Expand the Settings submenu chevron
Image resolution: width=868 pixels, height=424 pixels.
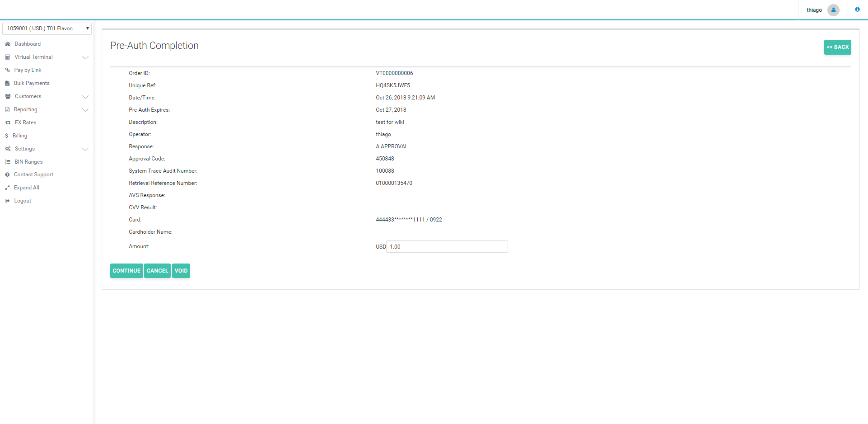point(85,149)
